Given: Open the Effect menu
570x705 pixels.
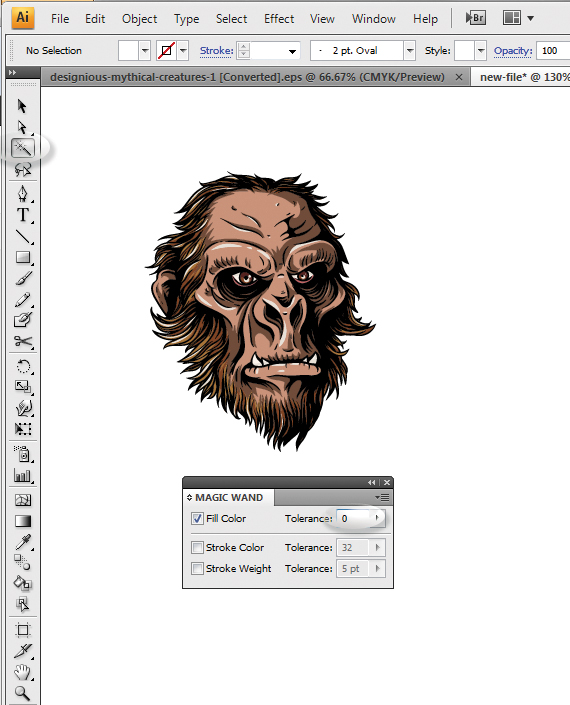Looking at the screenshot, I should [x=279, y=19].
